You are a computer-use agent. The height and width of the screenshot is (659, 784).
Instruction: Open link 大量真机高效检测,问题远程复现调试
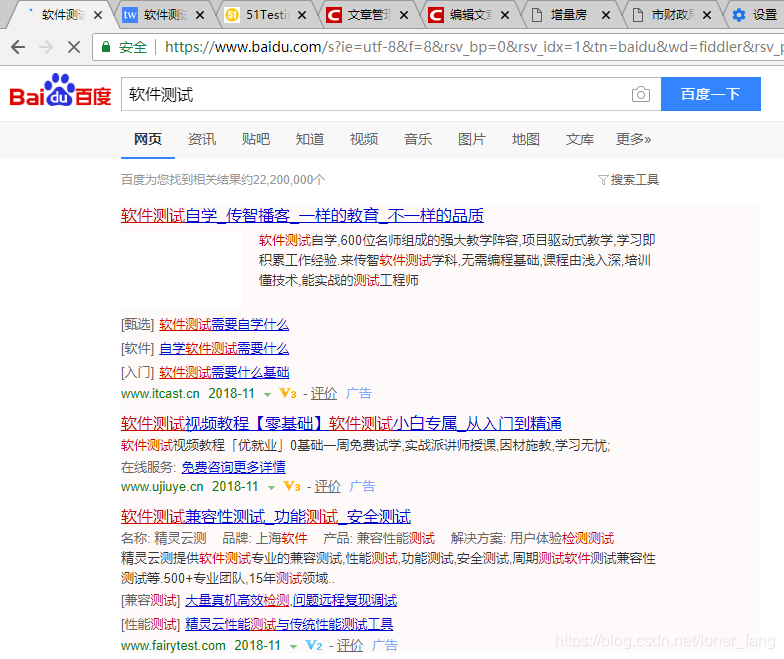[x=291, y=600]
